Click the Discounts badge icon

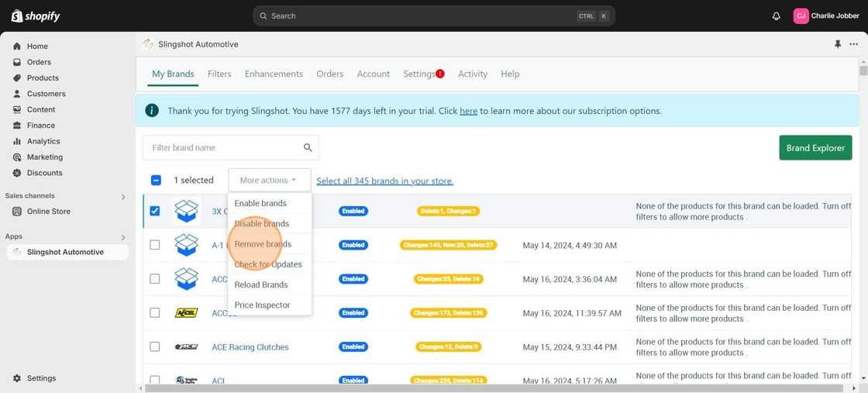pos(17,173)
